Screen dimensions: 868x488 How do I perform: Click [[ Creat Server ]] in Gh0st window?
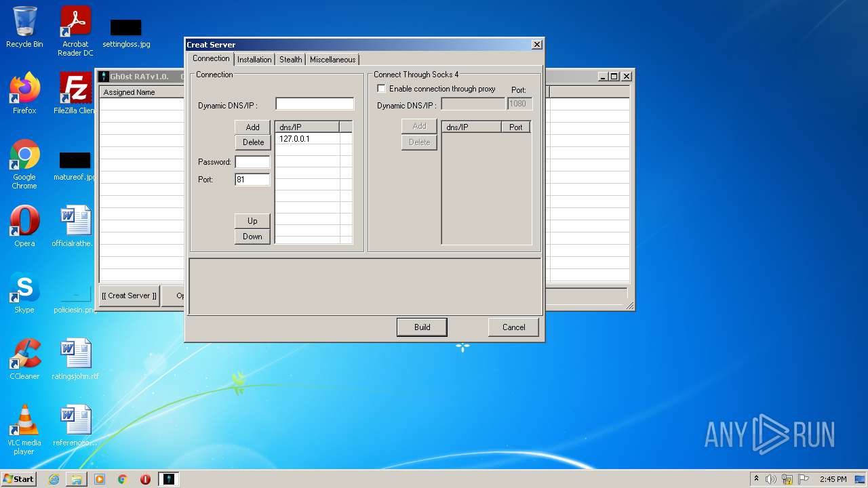[x=129, y=296]
